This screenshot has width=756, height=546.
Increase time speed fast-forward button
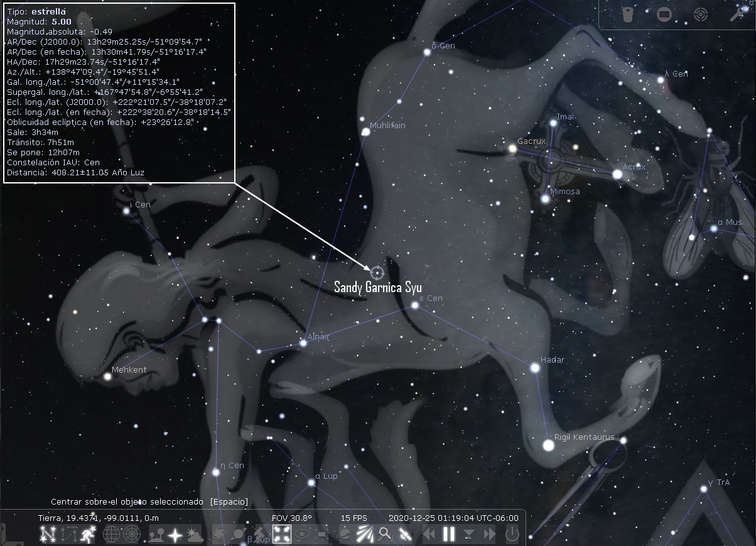click(489, 535)
